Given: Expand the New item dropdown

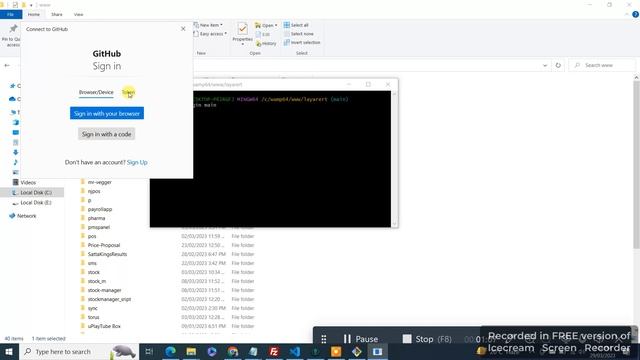Looking at the screenshot, I should tap(209, 25).
